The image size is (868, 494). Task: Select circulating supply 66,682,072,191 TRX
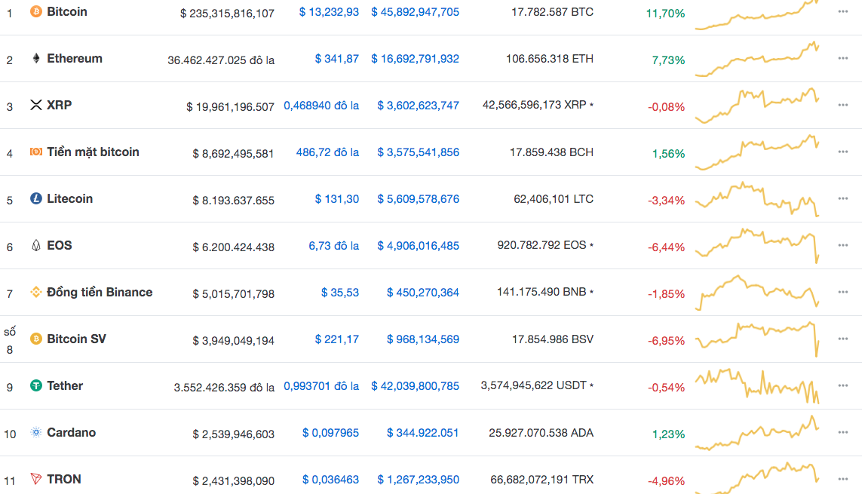point(542,479)
